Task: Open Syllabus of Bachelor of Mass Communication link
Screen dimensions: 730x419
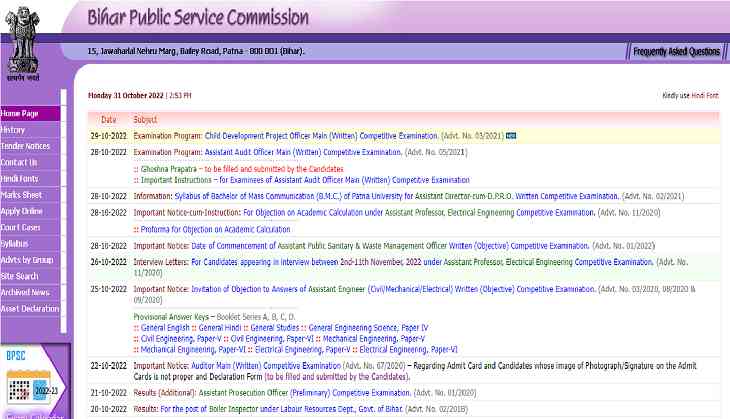Action: pos(397,196)
